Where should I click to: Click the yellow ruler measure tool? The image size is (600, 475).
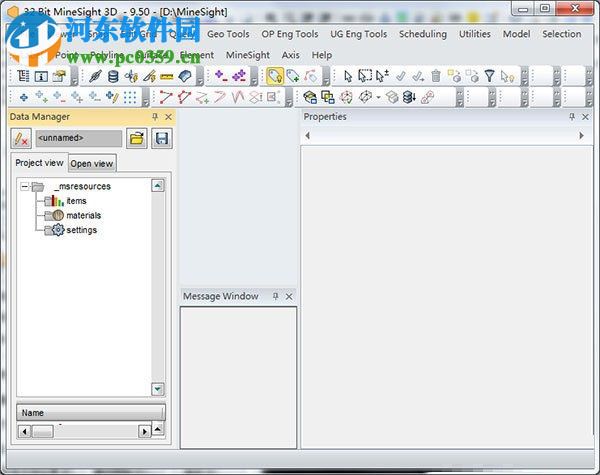point(166,76)
